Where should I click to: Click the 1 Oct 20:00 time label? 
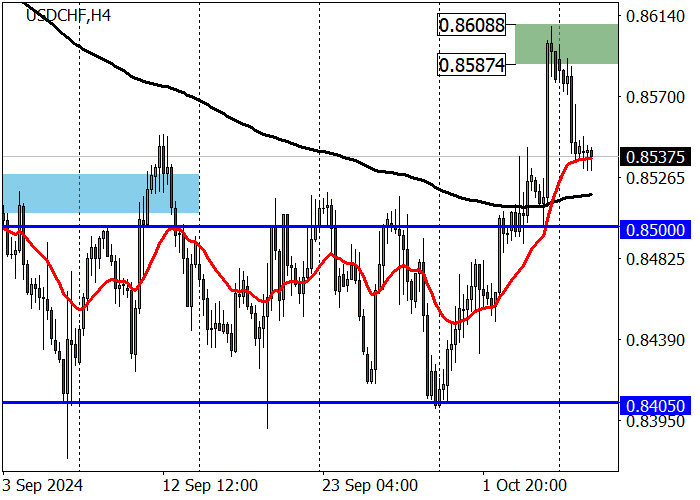point(525,485)
